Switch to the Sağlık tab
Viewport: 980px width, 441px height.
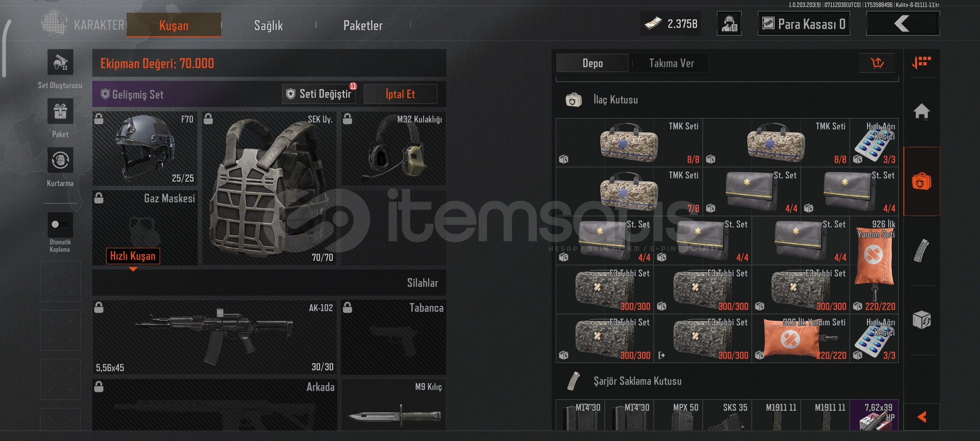(x=268, y=25)
